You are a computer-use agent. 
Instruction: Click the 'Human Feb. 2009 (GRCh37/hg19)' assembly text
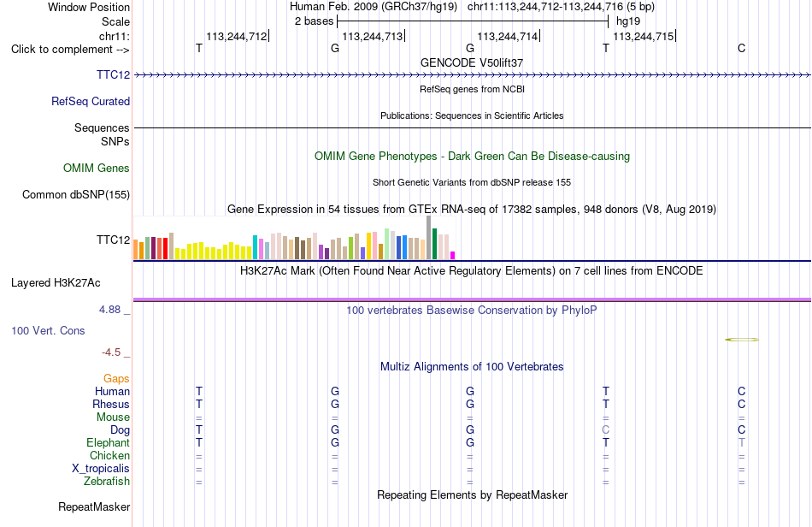pyautogui.click(x=374, y=7)
